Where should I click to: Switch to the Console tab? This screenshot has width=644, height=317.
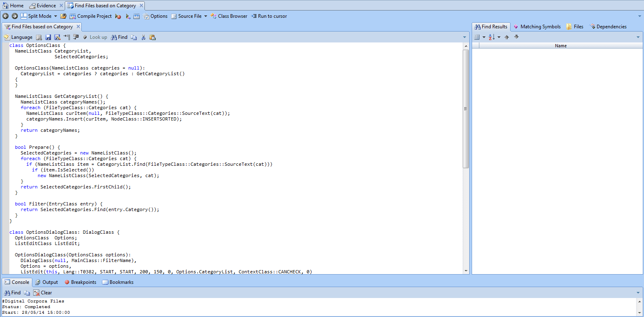pos(17,282)
